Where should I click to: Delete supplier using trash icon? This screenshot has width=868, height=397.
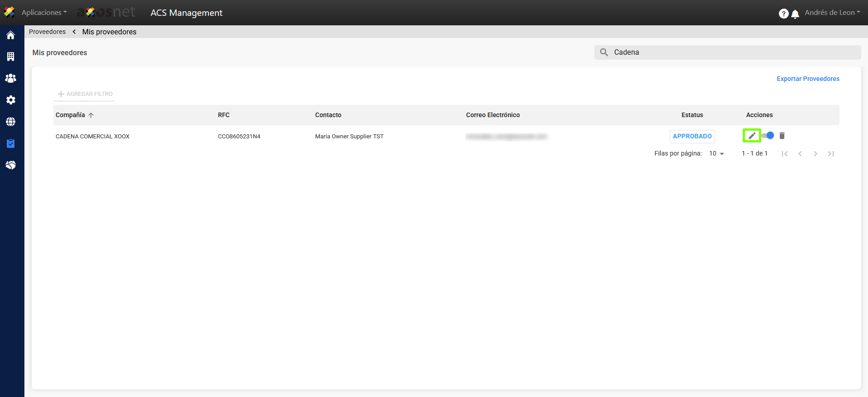pyautogui.click(x=782, y=136)
